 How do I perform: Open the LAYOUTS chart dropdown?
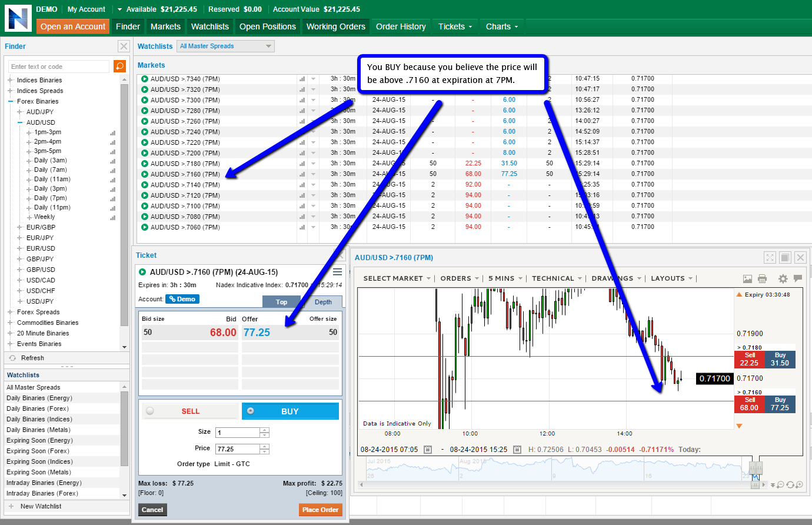(x=672, y=278)
